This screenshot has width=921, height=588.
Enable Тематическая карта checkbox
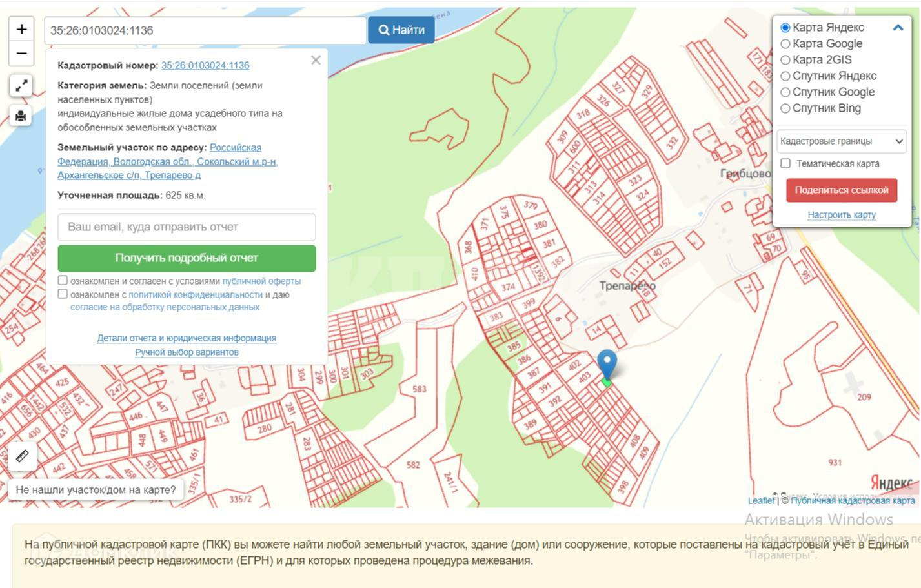(785, 163)
